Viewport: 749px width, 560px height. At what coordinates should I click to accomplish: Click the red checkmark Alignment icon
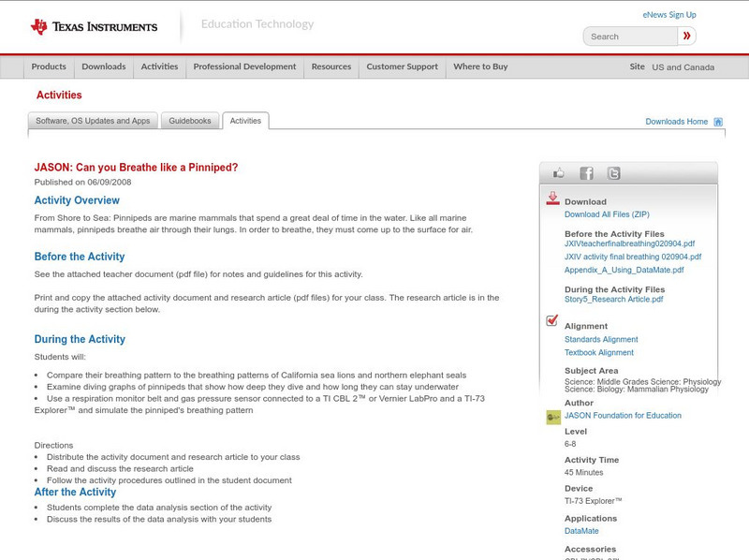[x=552, y=320]
